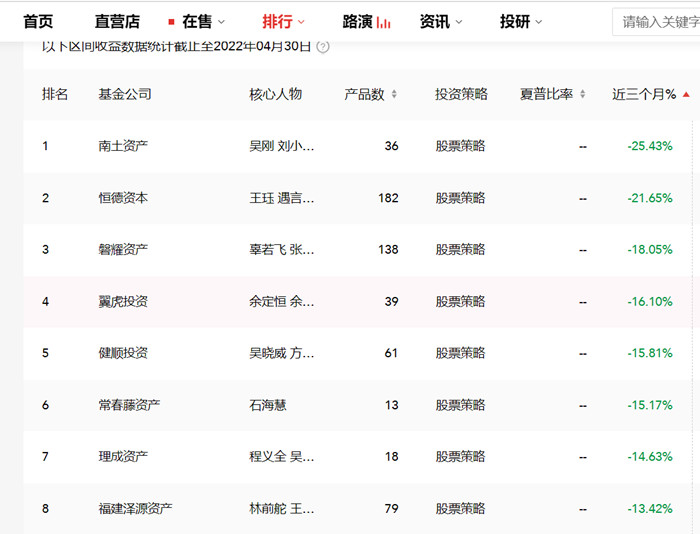Image resolution: width=700 pixels, height=534 pixels.
Task: Click core persons 吴刚 刘小… cell
Action: [282, 146]
